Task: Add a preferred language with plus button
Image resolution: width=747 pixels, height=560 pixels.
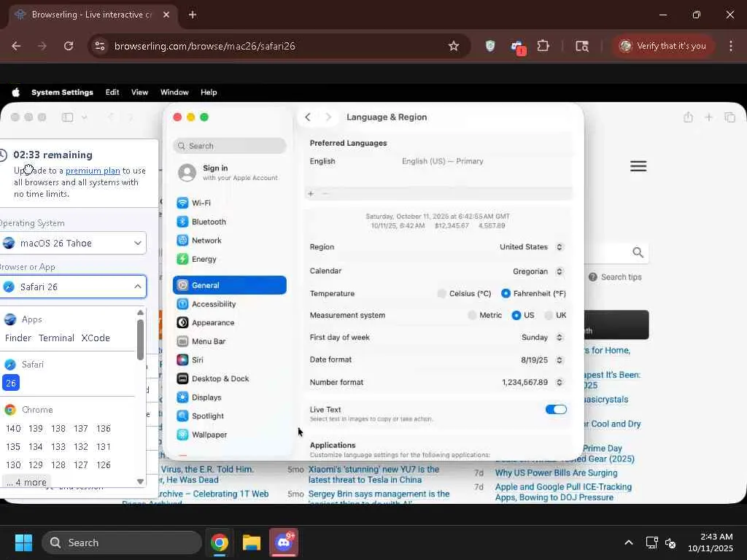Action: tap(311, 194)
